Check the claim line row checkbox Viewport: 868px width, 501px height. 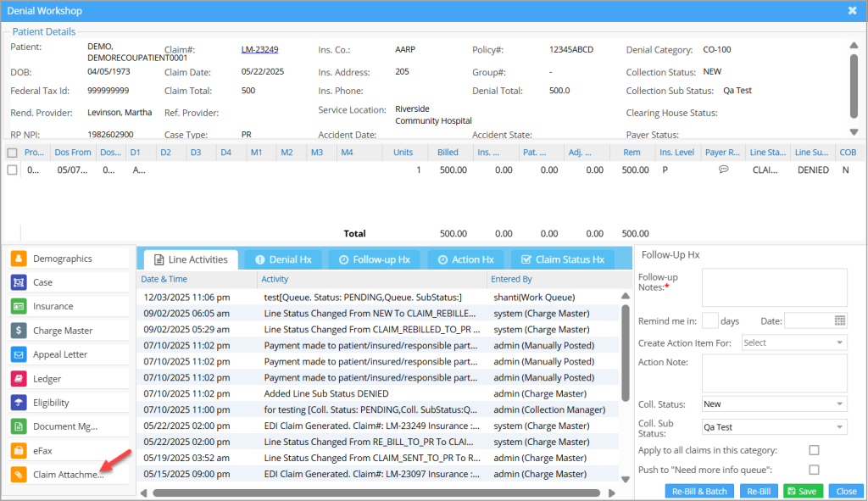[x=12, y=170]
